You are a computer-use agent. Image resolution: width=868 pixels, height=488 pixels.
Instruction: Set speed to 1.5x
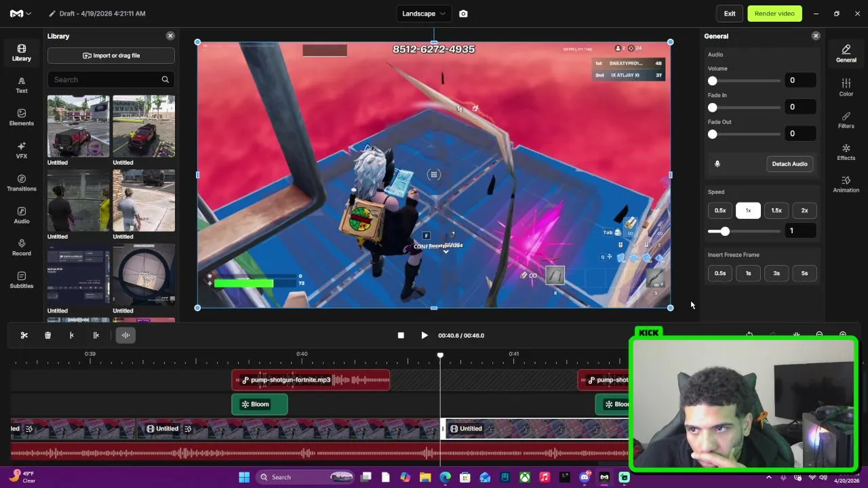(x=776, y=210)
